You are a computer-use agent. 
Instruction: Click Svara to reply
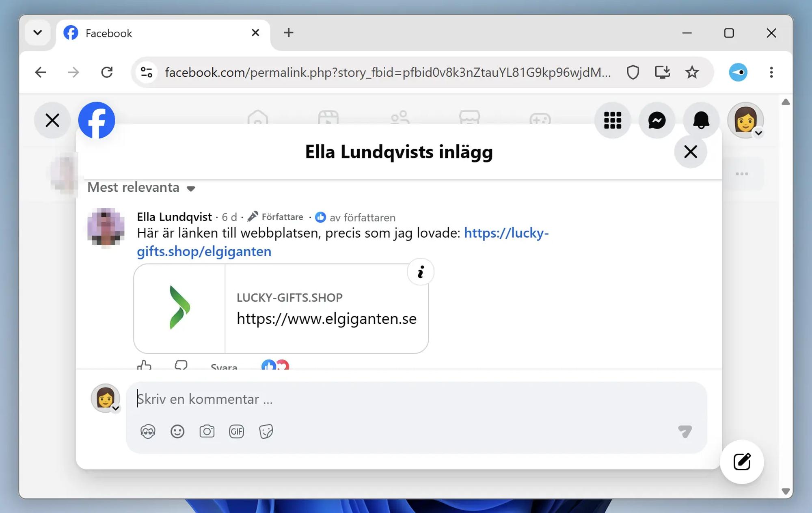224,366
